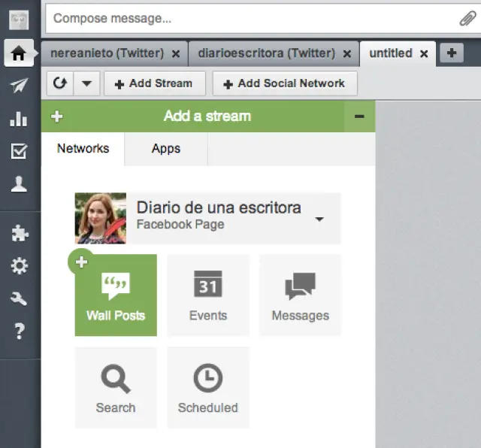Open the Analytics bar chart icon
Image resolution: width=481 pixels, height=448 pixels.
coord(19,119)
